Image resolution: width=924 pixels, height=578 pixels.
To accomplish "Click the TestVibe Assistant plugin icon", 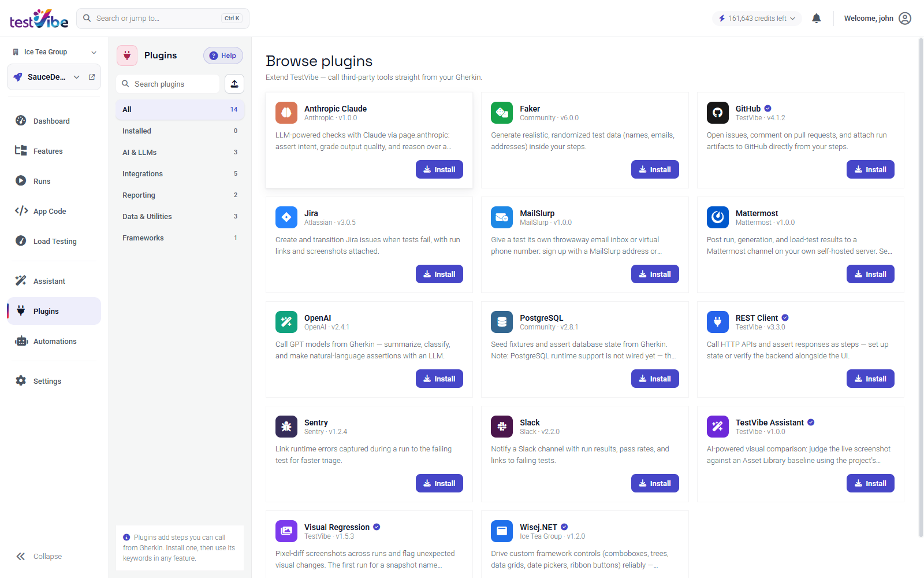I will 718,427.
